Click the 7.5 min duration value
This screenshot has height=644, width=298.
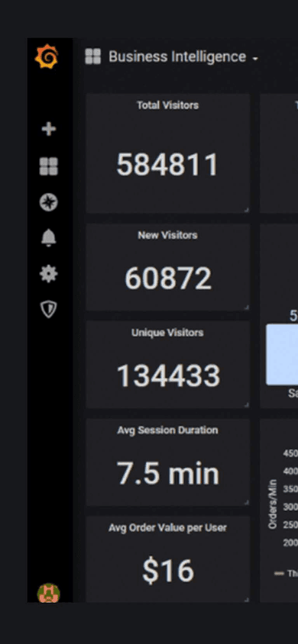167,473
